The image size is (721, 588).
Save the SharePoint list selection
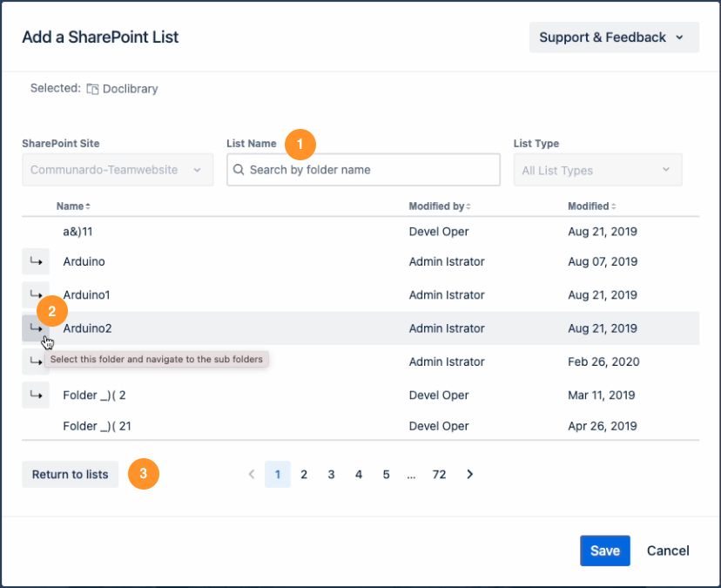coord(604,551)
